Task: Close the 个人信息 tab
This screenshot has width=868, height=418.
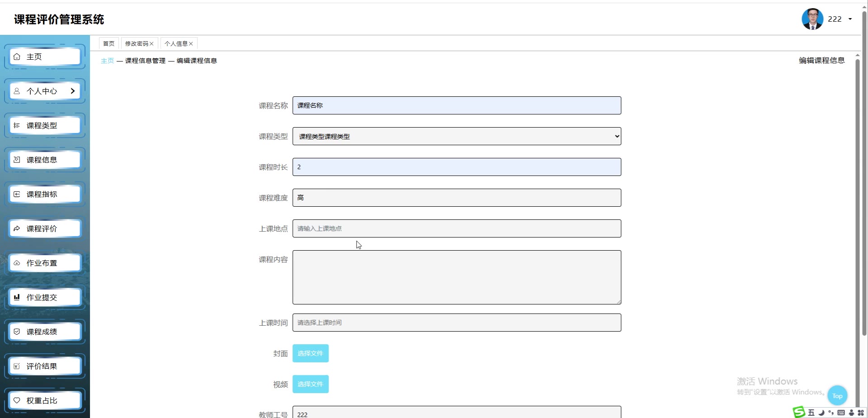Action: click(191, 44)
